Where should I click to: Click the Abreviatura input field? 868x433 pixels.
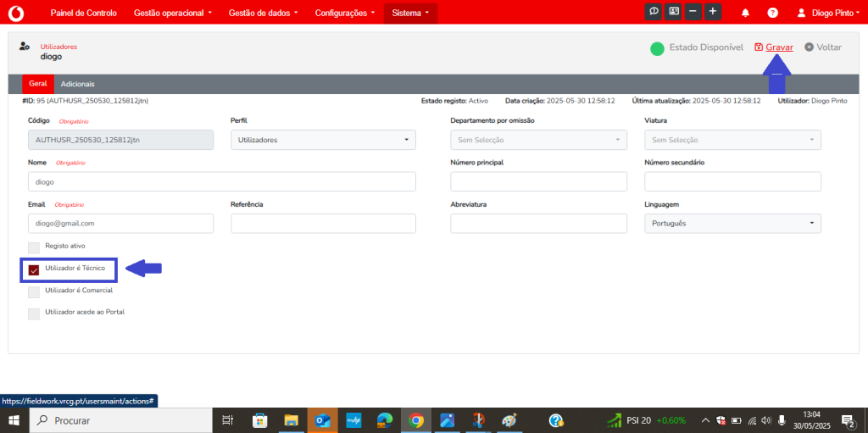pyautogui.click(x=538, y=223)
